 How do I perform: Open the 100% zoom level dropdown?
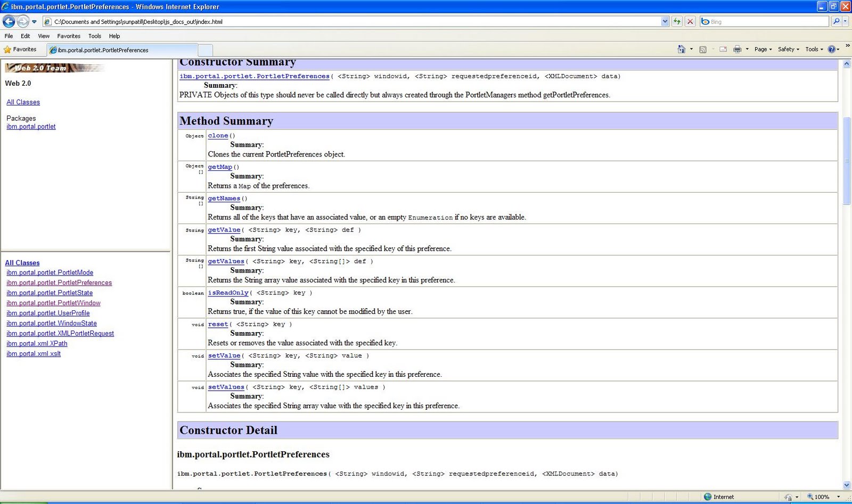point(839,497)
